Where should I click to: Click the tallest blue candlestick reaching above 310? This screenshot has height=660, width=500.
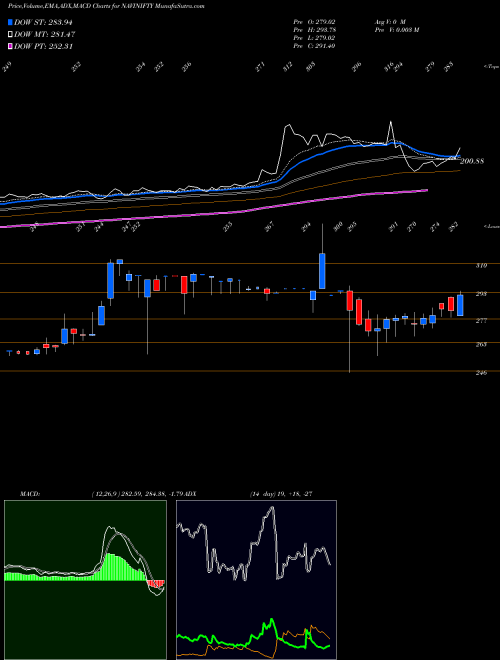pyautogui.click(x=322, y=271)
